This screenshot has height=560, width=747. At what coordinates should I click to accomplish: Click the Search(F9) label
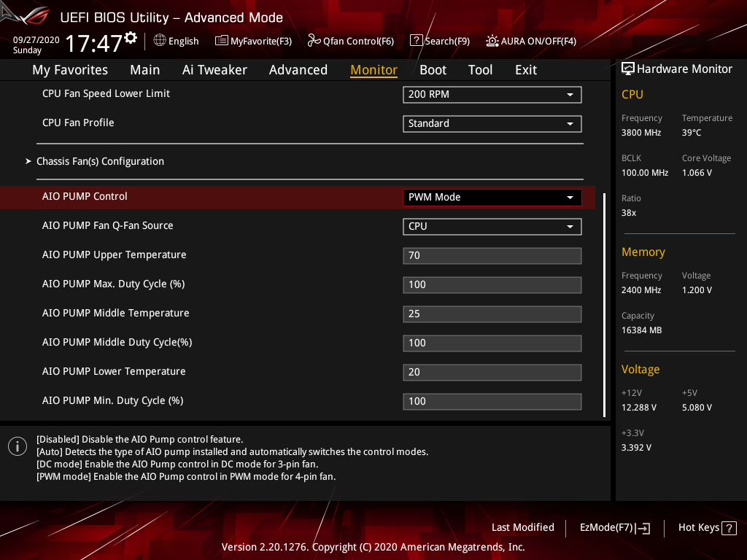coord(447,42)
